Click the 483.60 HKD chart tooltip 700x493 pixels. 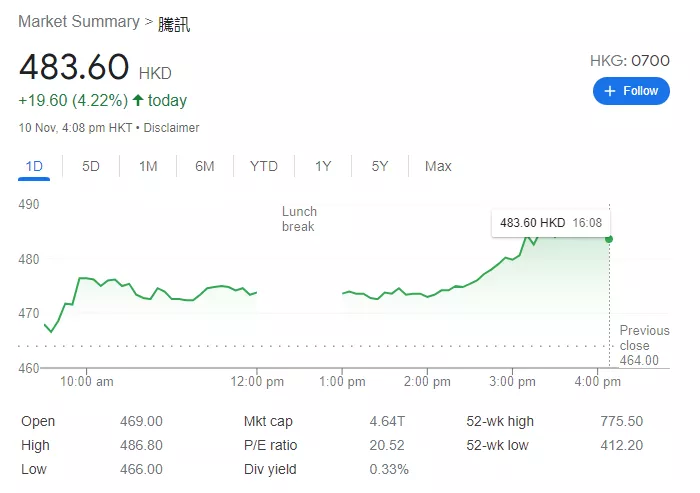(x=550, y=223)
